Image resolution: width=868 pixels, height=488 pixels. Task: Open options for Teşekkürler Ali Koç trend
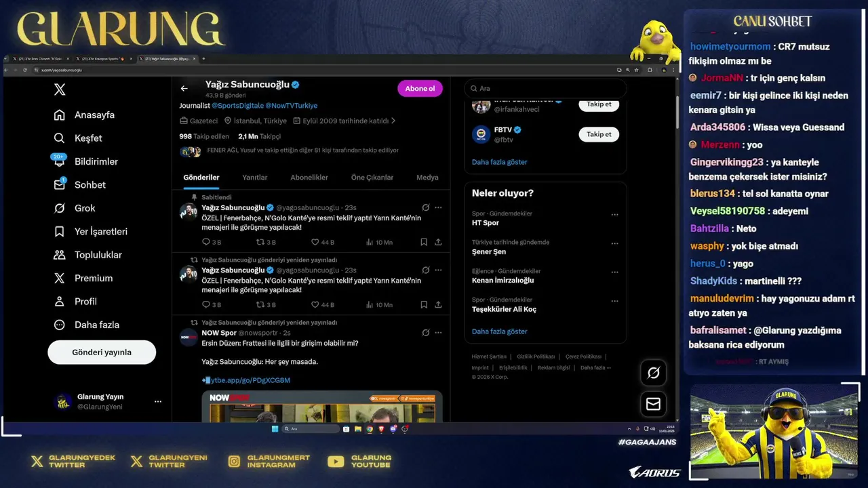[x=614, y=301]
